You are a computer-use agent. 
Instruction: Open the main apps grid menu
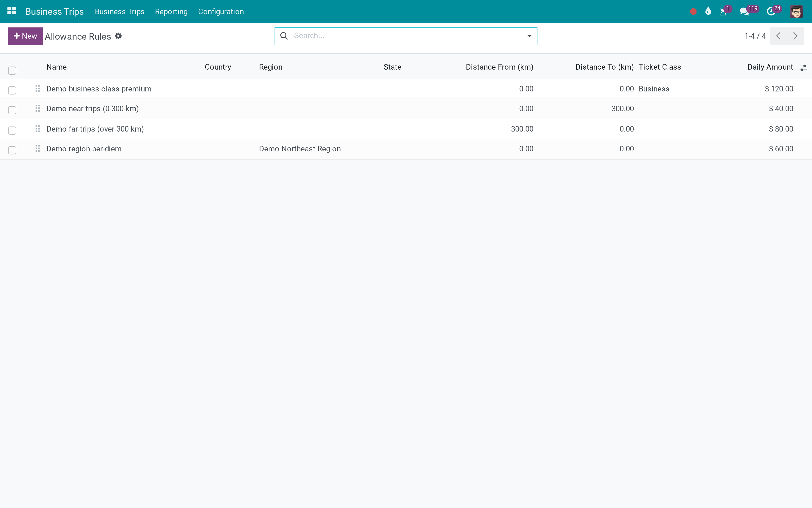click(12, 11)
